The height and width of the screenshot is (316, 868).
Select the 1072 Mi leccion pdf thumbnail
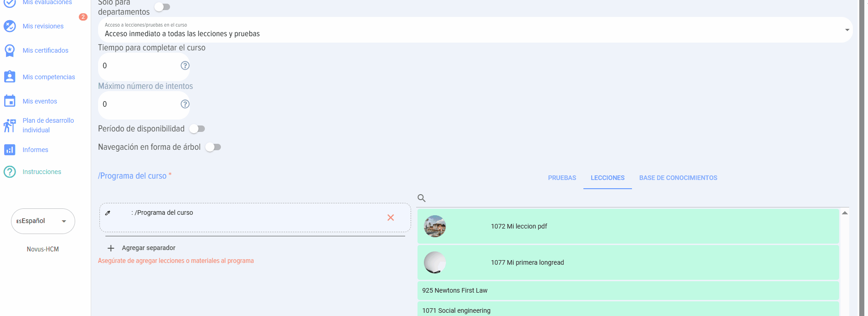(435, 226)
